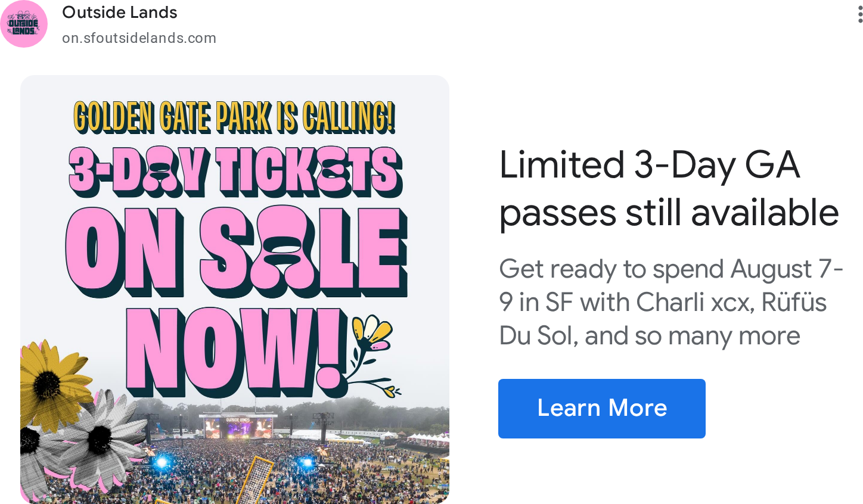
Task: Click the pink NOW! lettering
Action: 234,351
